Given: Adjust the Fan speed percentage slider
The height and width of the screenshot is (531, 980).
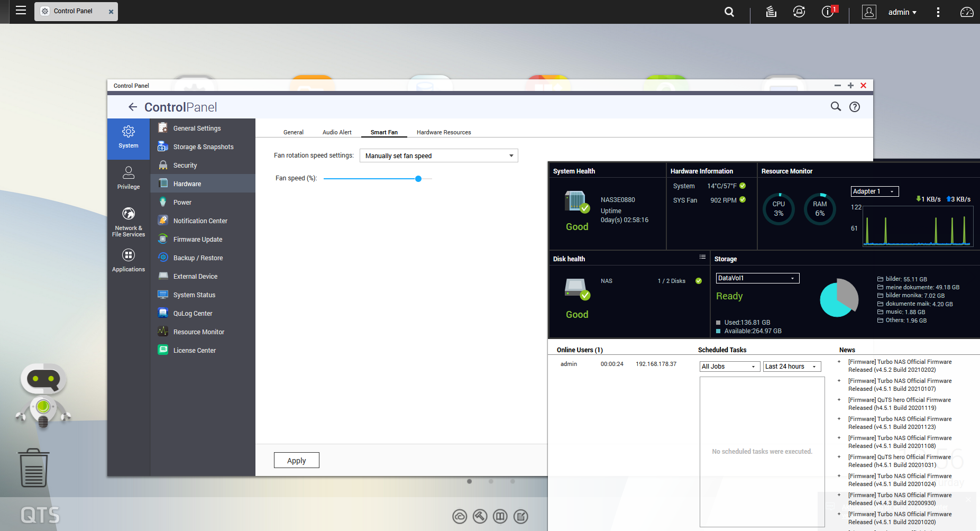Looking at the screenshot, I should pos(418,178).
